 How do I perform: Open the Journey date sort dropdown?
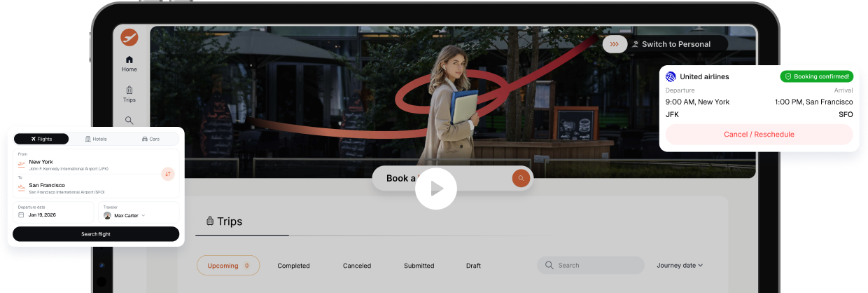coord(680,266)
